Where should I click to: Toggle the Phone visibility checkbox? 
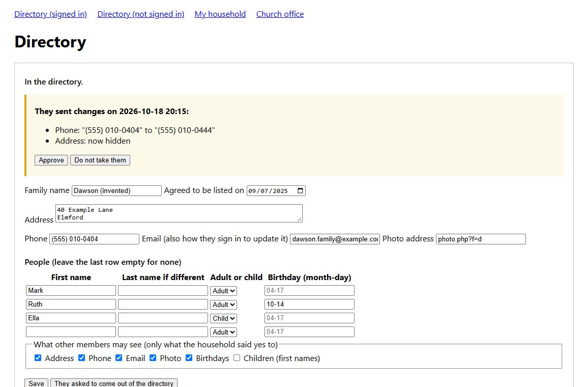point(81,358)
